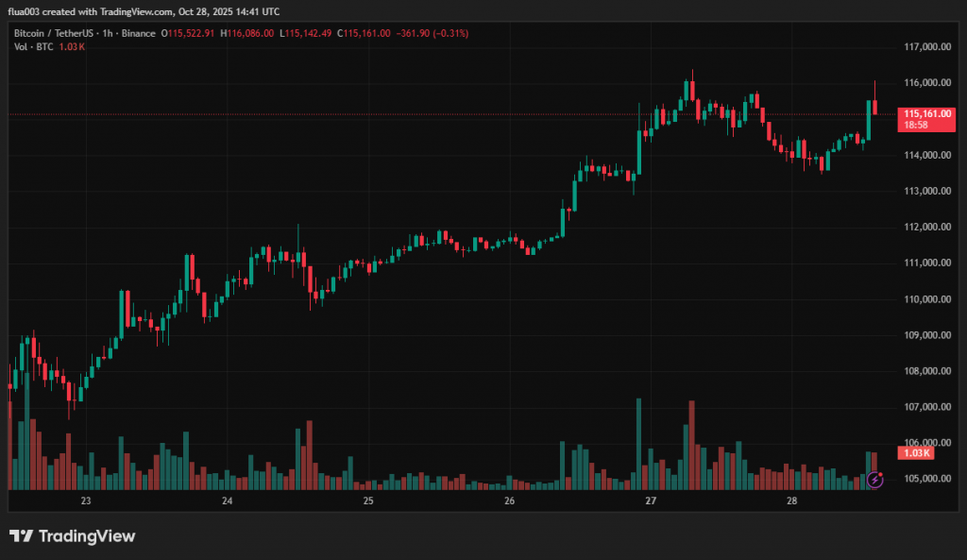Click the Binance exchange name in legend
The width and height of the screenshot is (967, 560).
click(x=137, y=33)
